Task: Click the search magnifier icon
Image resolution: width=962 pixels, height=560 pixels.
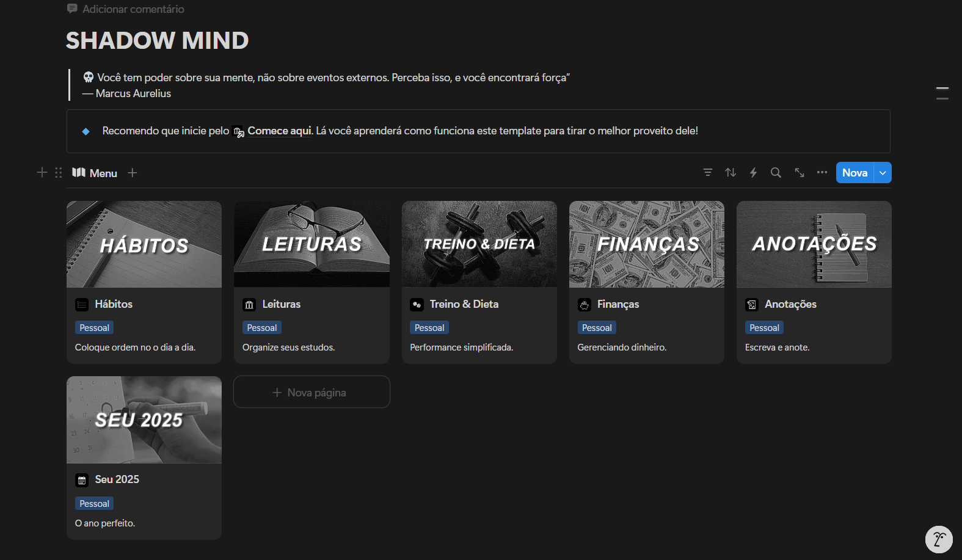Action: click(776, 173)
